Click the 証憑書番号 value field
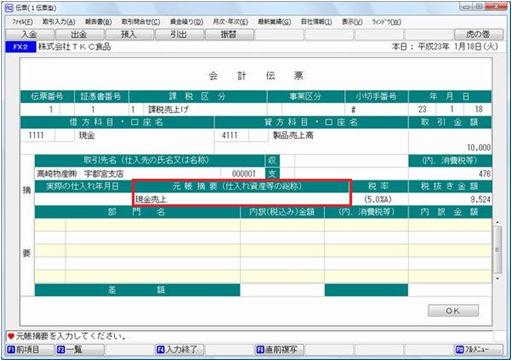The height and width of the screenshot is (361, 512). 93,109
